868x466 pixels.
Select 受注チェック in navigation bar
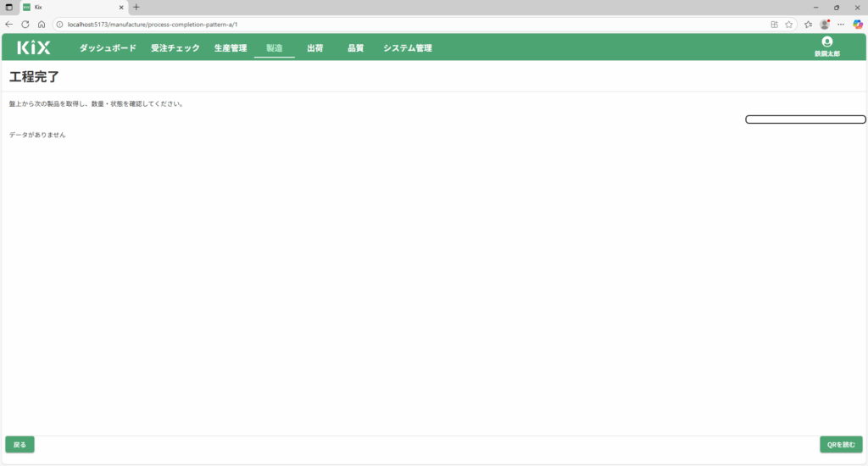coord(175,48)
